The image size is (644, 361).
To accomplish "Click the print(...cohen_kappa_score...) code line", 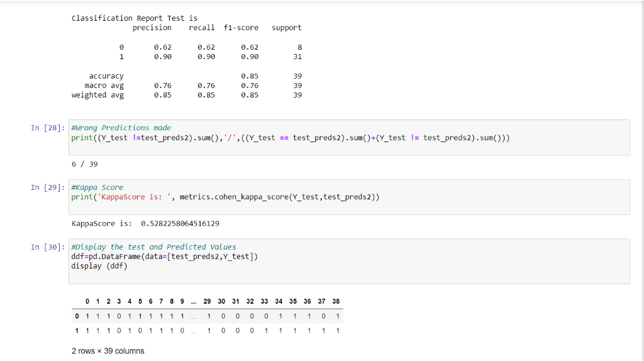I will [226, 197].
